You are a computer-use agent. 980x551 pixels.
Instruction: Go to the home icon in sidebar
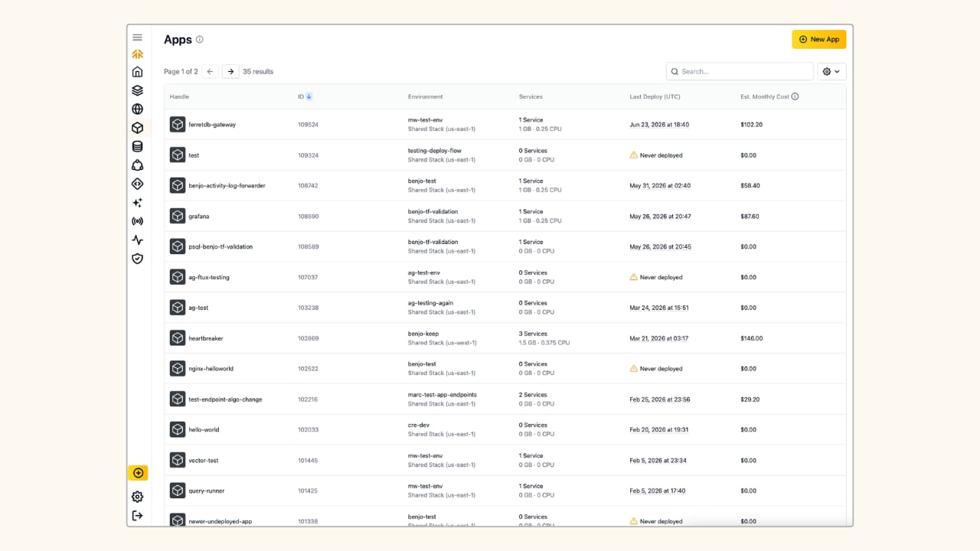137,72
